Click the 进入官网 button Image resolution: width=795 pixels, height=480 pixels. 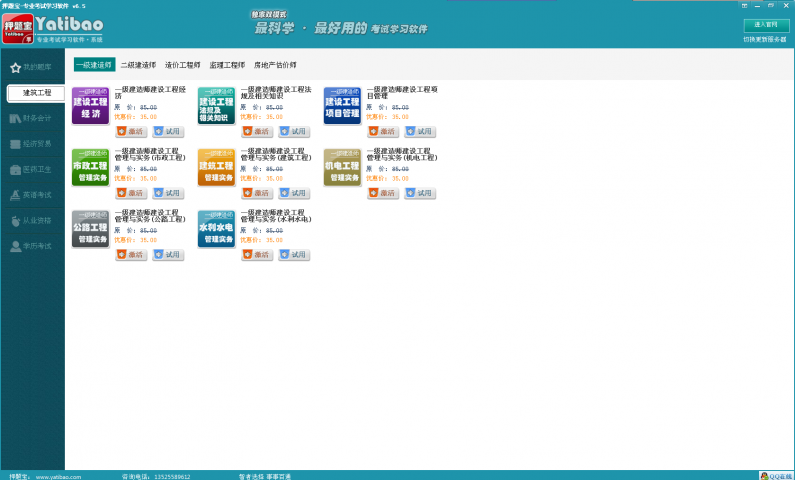point(766,25)
